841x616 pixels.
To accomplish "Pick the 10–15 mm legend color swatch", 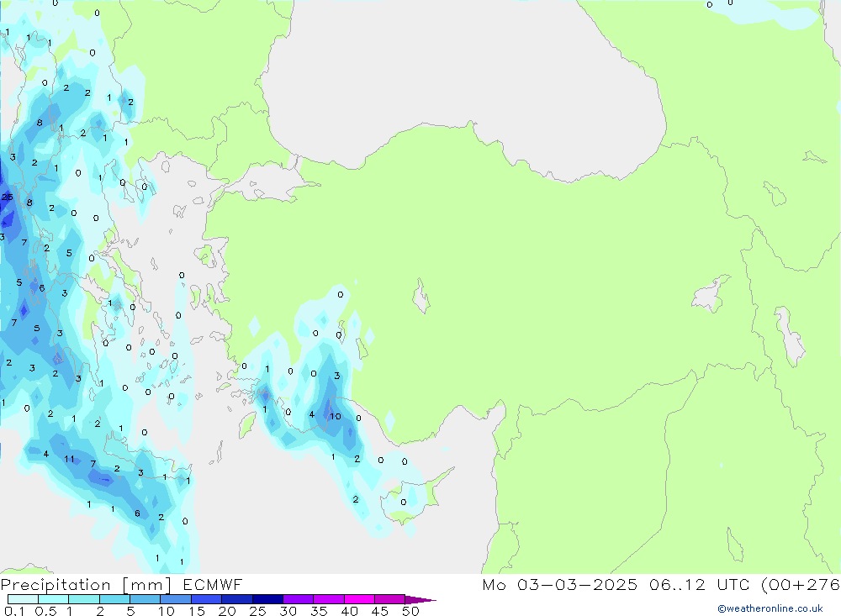I will [x=176, y=599].
